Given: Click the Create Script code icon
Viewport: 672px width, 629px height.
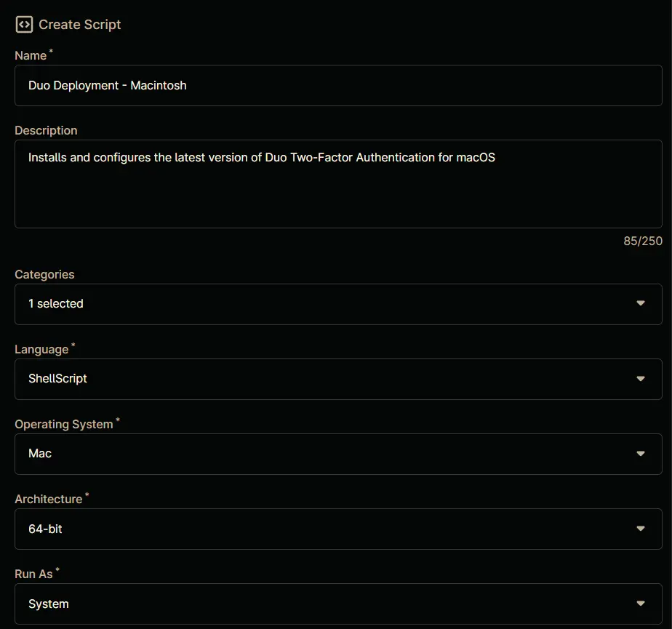Looking at the screenshot, I should (x=24, y=25).
